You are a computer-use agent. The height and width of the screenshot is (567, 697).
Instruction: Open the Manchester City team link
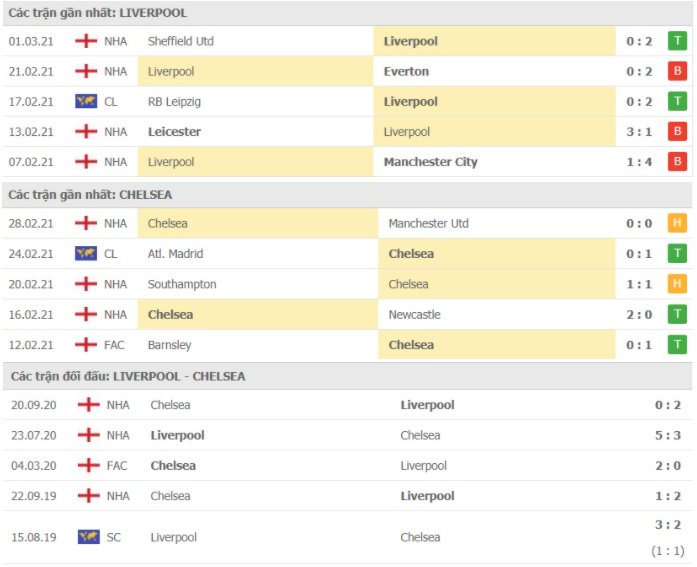coord(430,162)
